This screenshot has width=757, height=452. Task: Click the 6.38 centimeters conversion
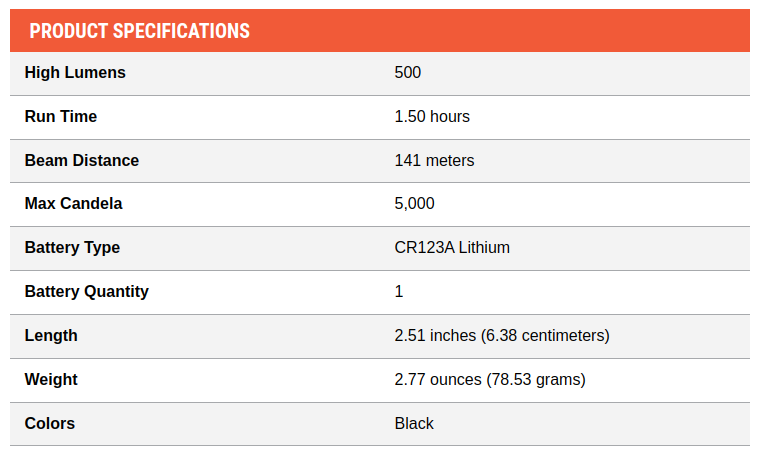click(x=545, y=336)
